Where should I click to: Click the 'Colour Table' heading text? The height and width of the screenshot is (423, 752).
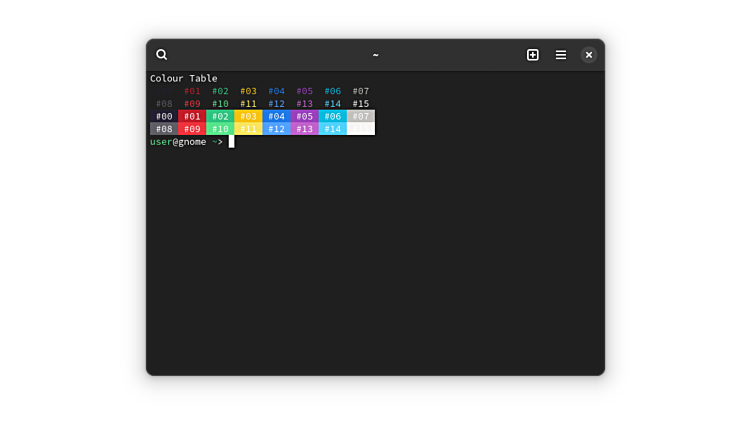(x=183, y=78)
